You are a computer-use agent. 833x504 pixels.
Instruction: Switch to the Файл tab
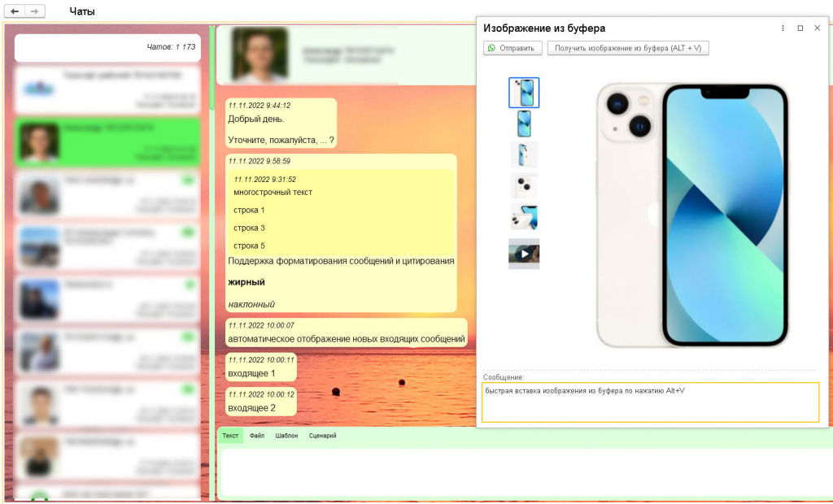tap(257, 436)
